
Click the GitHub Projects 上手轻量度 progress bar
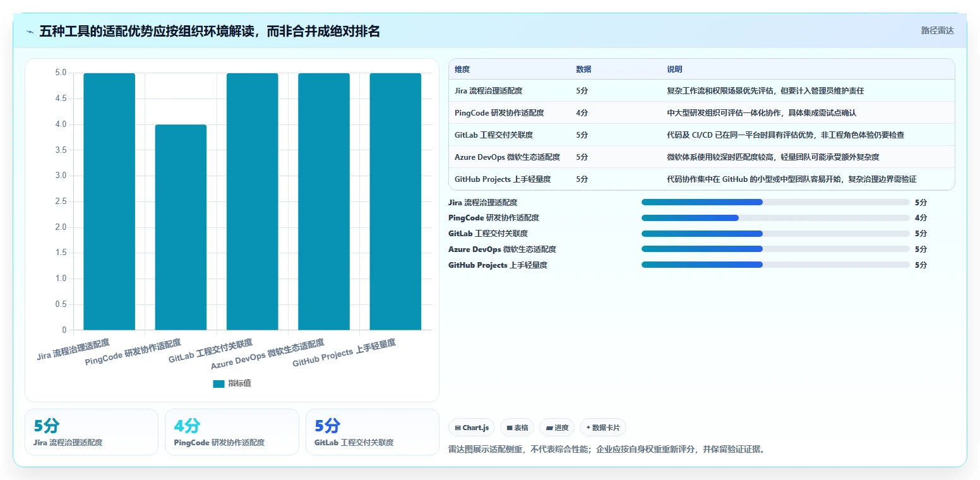click(x=775, y=265)
